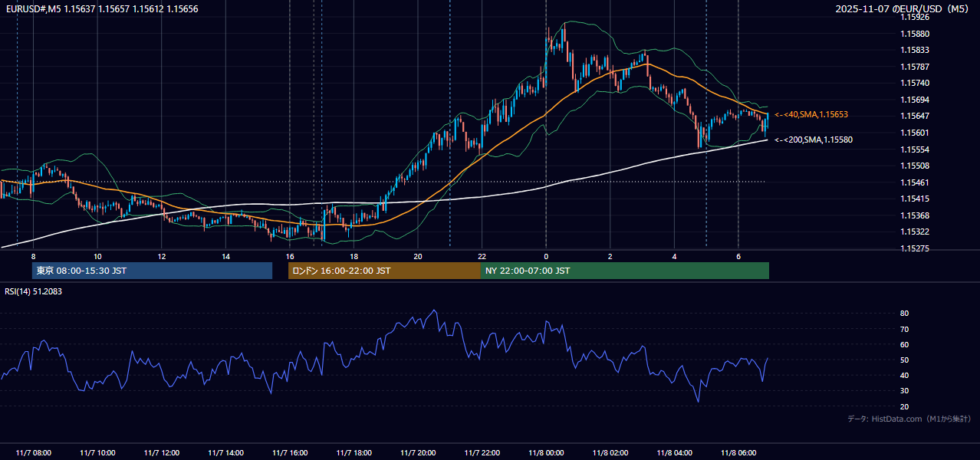
Task: Click price axis value 1.15415
Action: tap(915, 199)
